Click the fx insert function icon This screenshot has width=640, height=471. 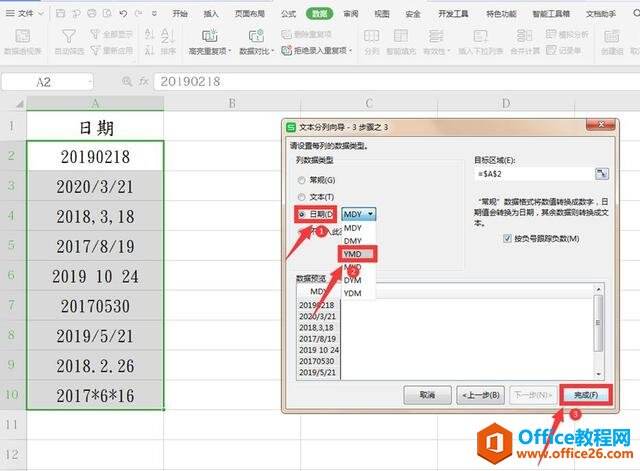pyautogui.click(x=144, y=81)
